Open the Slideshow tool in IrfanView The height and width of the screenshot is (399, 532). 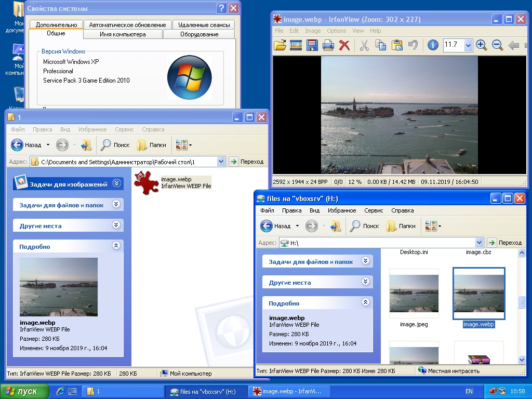click(x=296, y=45)
